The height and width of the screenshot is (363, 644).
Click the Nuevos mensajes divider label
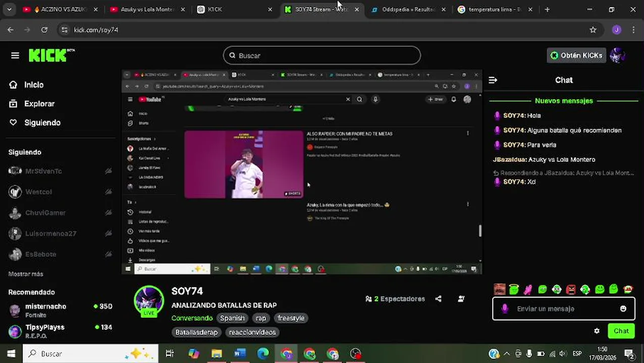[x=564, y=101]
